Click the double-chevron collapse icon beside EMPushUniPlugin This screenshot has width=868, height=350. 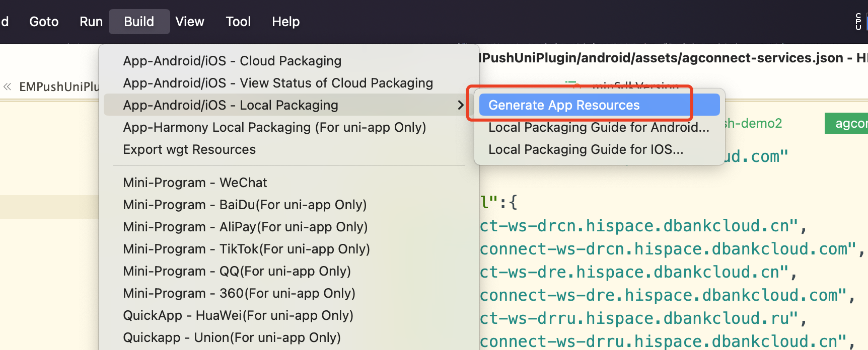pyautogui.click(x=8, y=86)
